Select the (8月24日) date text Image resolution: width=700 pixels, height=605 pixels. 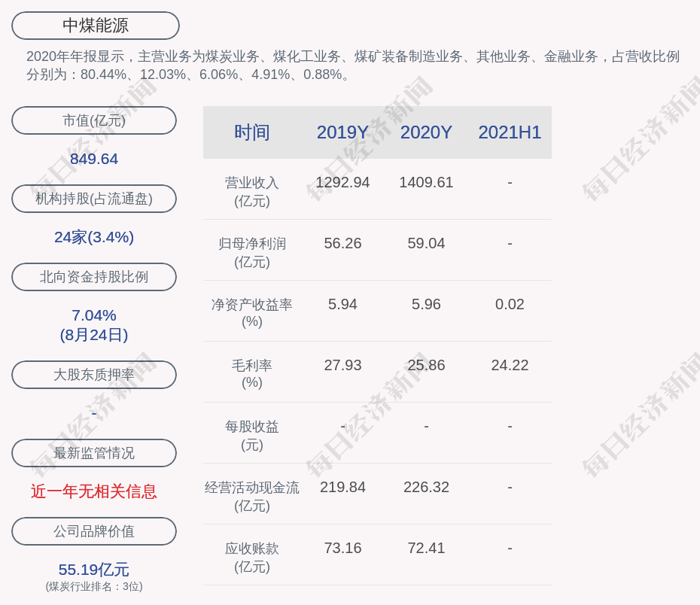point(94,335)
